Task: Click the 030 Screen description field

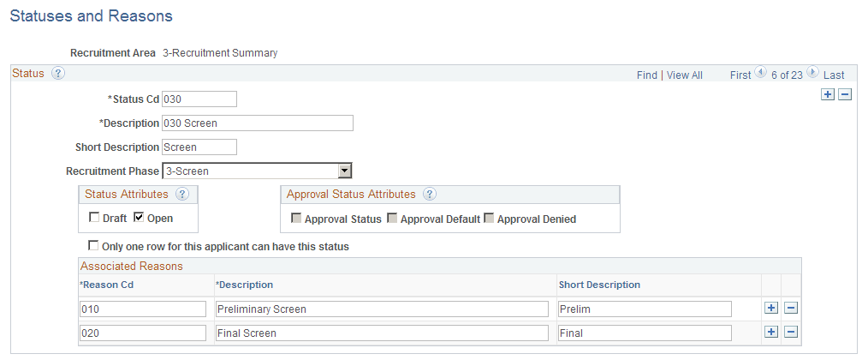Action: tap(258, 123)
